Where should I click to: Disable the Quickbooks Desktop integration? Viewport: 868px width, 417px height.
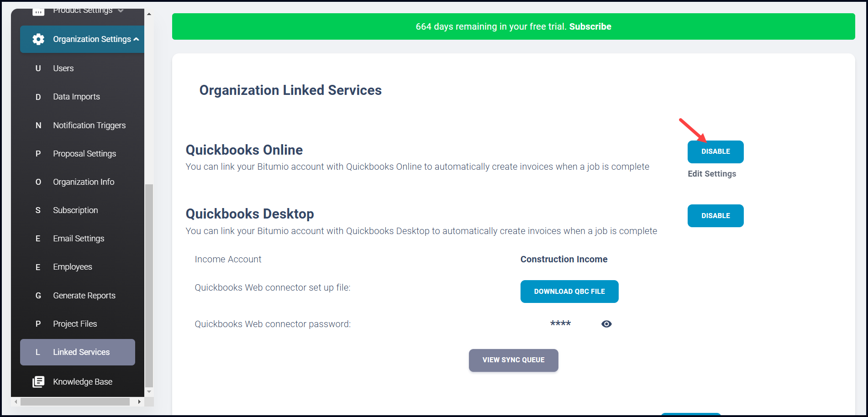click(x=715, y=216)
